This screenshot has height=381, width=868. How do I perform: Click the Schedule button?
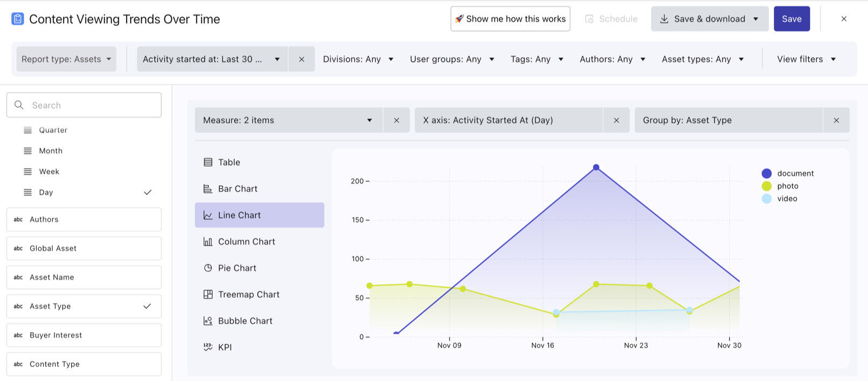point(611,19)
